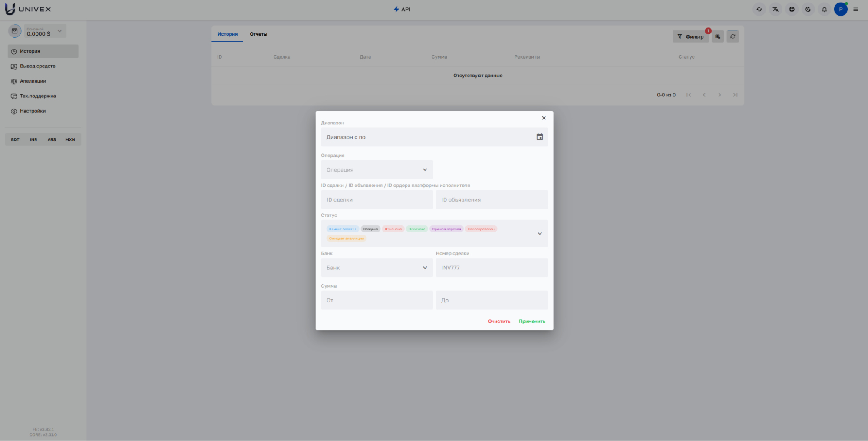Viewport: 868px width, 441px height.
Task: Open the wallet balance dropdown
Action: tap(59, 31)
